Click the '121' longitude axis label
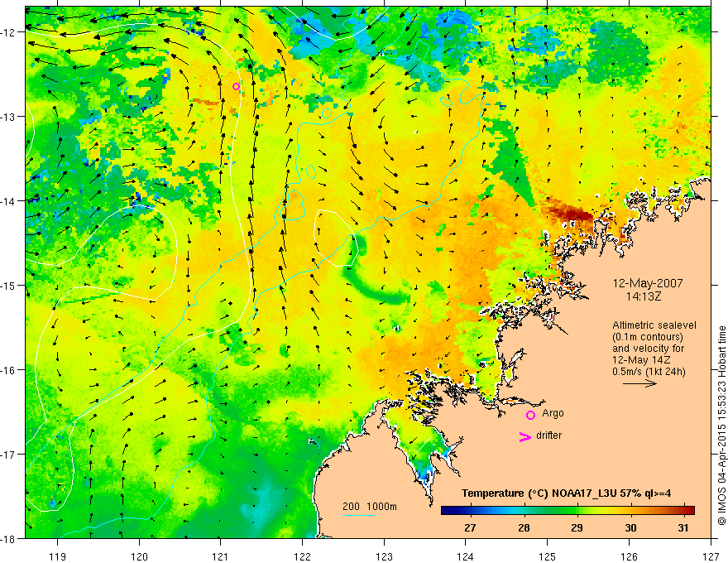This screenshot has height=563, width=728. (221, 556)
